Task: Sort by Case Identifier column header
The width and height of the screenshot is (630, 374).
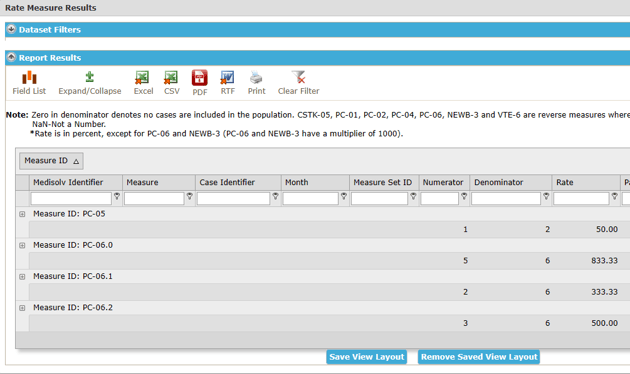Action: tap(238, 182)
